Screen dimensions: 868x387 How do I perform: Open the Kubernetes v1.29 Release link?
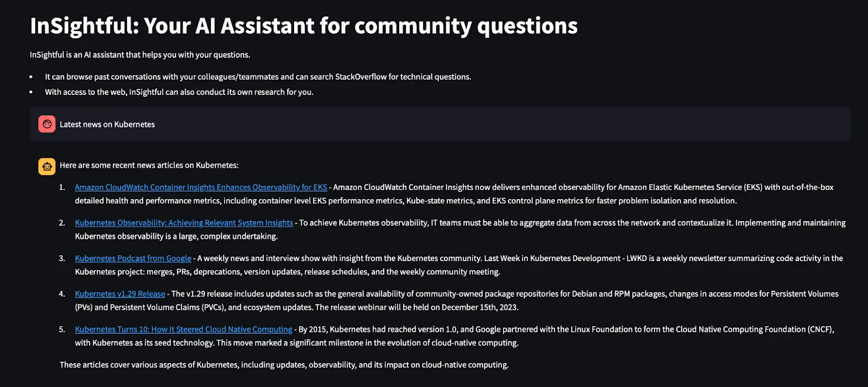[x=120, y=294]
